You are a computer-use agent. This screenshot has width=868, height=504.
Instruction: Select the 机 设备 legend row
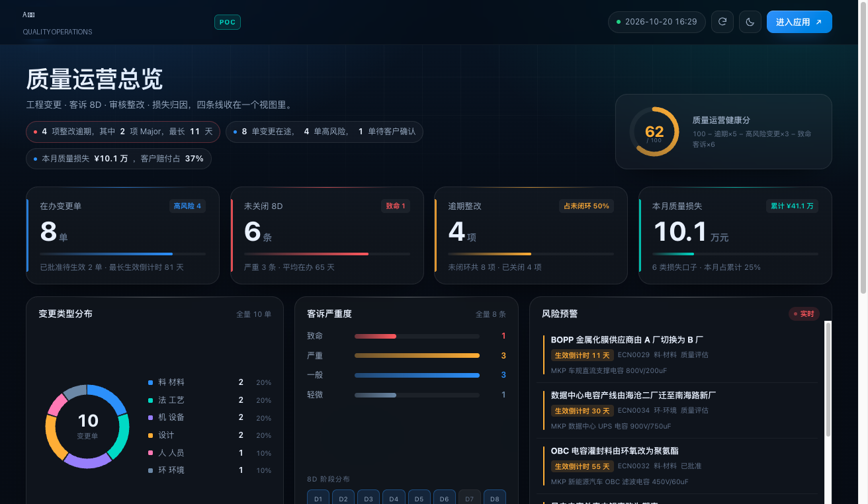(210, 417)
